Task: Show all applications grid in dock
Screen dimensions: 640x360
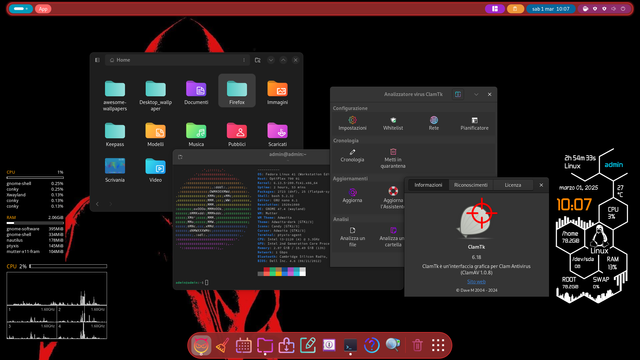Action: point(438,345)
